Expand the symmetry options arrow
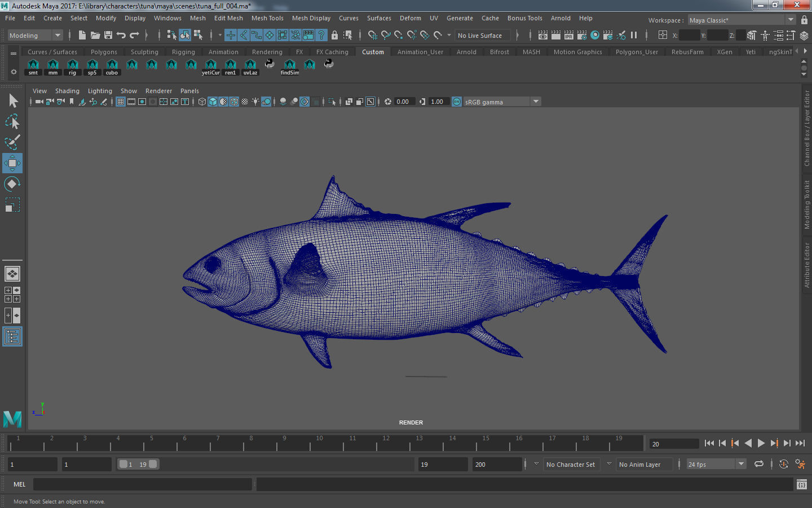 [517, 35]
